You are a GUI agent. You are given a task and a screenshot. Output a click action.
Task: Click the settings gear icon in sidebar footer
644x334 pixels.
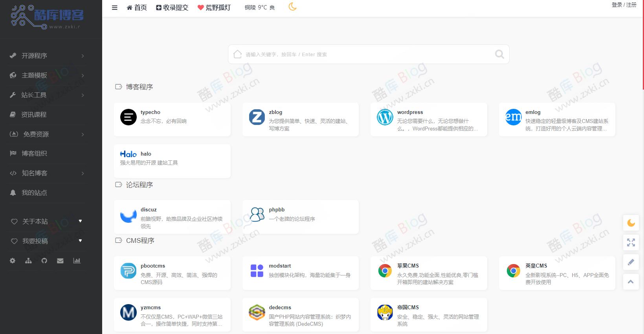[x=13, y=261]
